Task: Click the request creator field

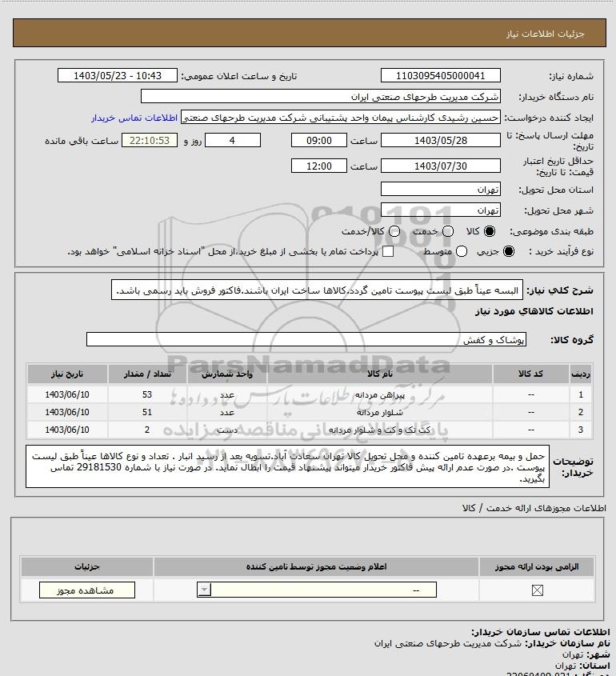Action: 341,118
